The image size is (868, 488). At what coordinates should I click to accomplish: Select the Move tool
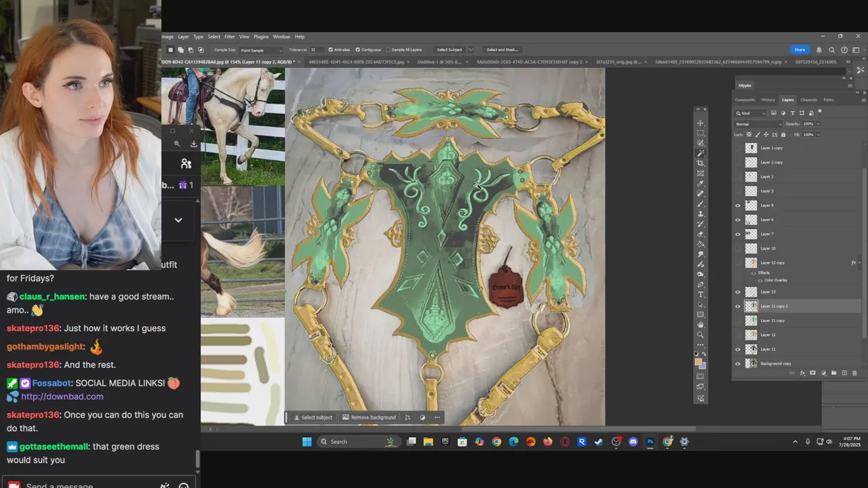click(x=701, y=123)
